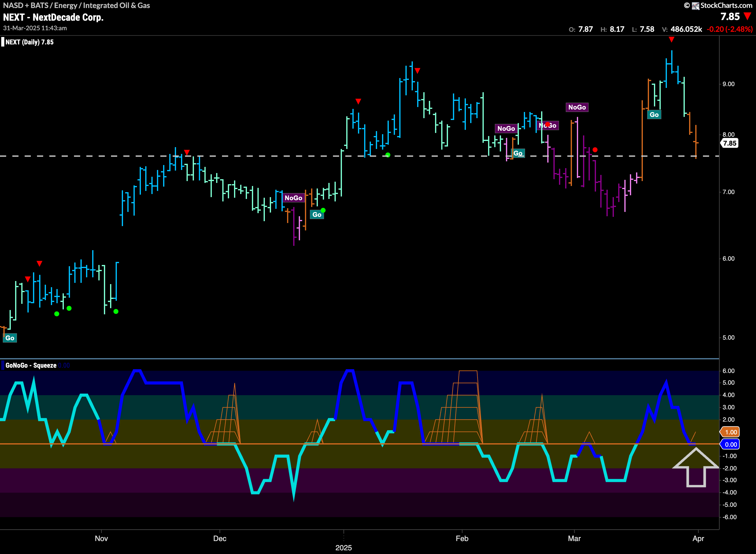Image resolution: width=756 pixels, height=554 pixels.
Task: Click the Dec label on date axis
Action: [220, 539]
